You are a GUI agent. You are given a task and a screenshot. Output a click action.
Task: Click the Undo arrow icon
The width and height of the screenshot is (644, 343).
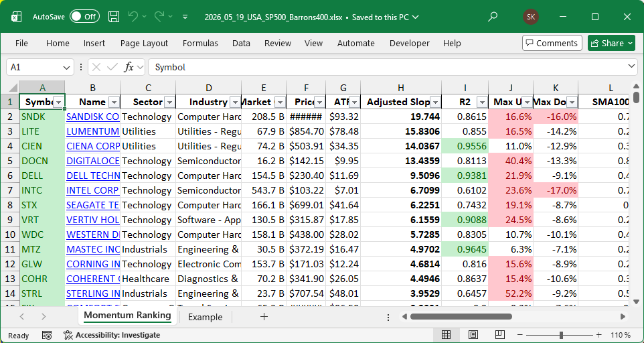(x=133, y=17)
